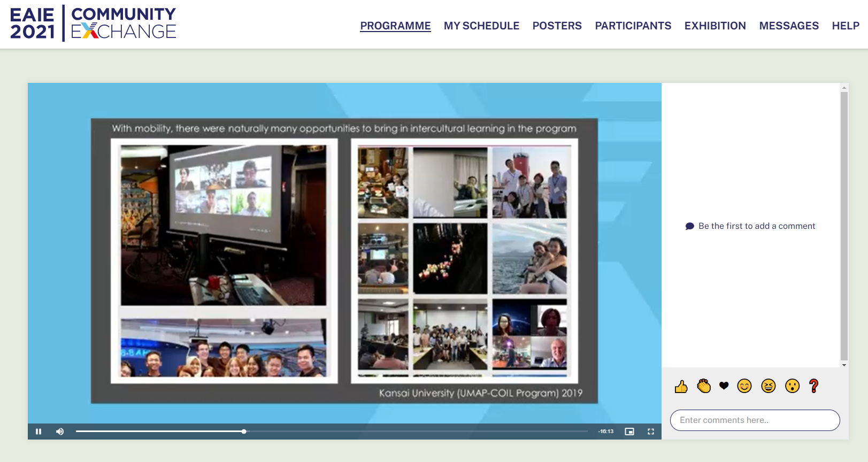The image size is (868, 462).
Task: Focus the Enter comments here field
Action: tap(755, 420)
